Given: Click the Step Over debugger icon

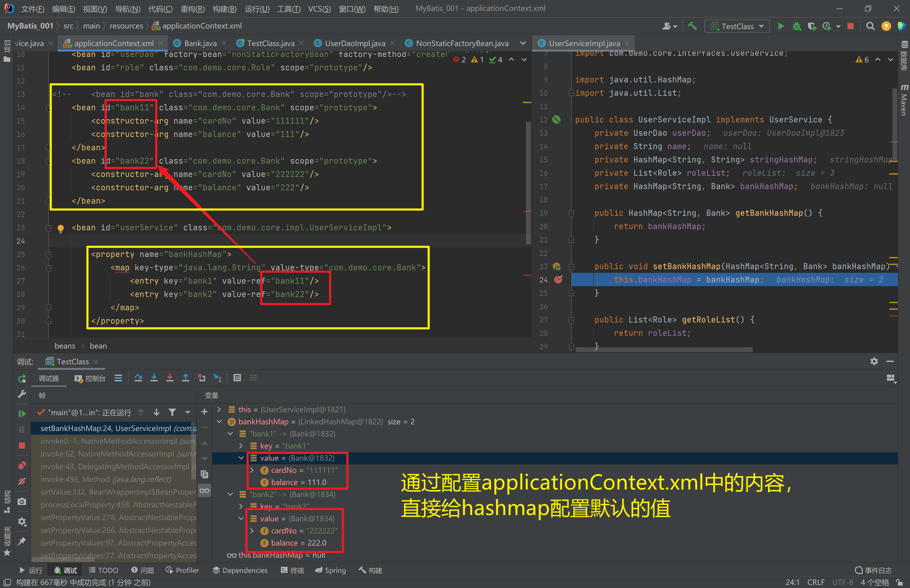Looking at the screenshot, I should (138, 378).
